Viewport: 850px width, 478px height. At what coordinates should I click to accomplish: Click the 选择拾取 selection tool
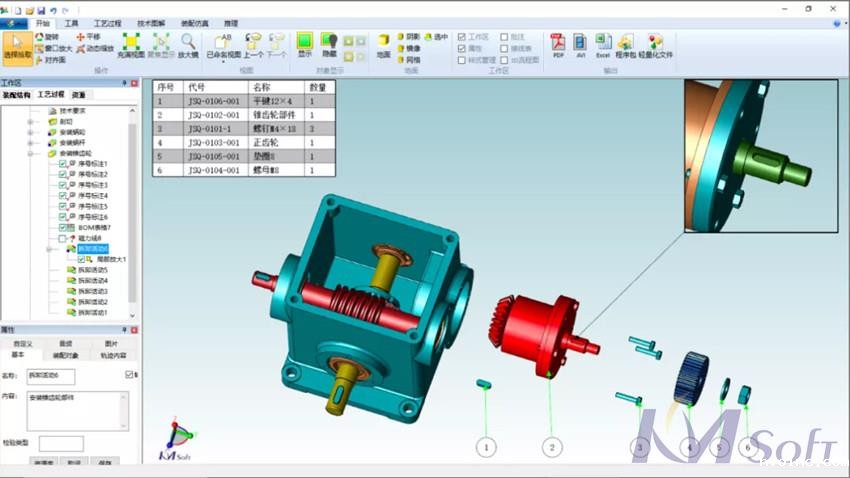18,46
